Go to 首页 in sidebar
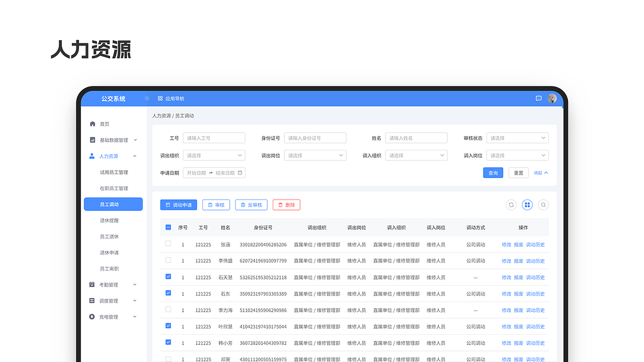644x362 pixels. [104, 124]
